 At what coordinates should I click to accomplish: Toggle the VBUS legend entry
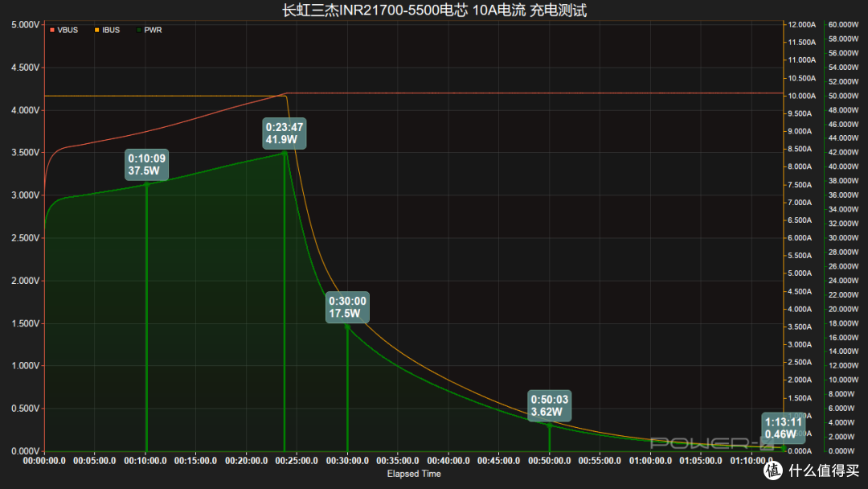click(x=63, y=30)
